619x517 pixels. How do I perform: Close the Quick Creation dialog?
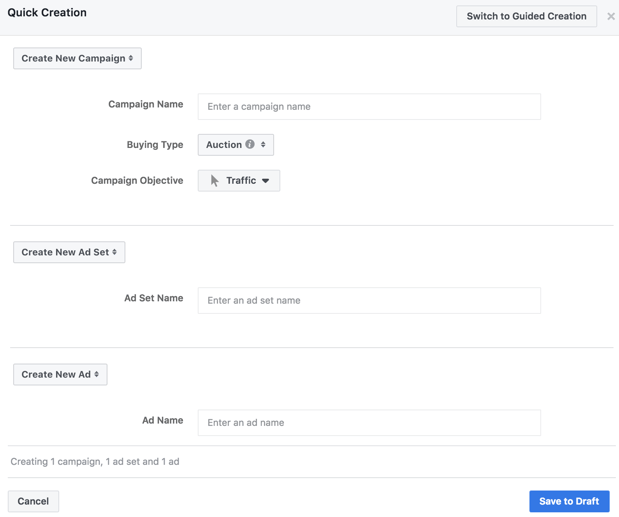pos(611,16)
